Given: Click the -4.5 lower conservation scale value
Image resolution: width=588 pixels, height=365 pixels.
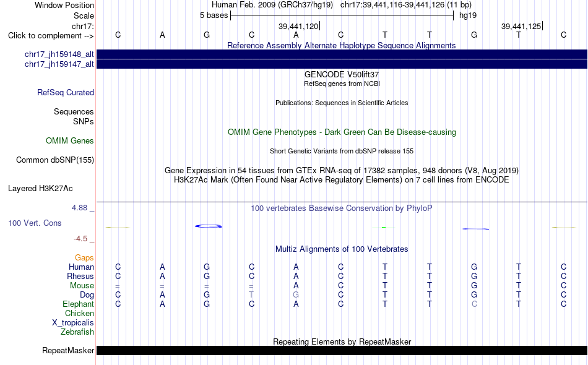Looking at the screenshot, I should pos(80,239).
